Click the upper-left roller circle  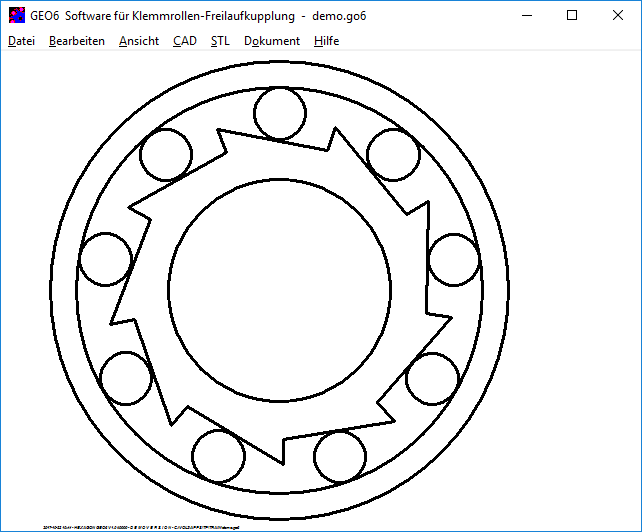[165, 155]
